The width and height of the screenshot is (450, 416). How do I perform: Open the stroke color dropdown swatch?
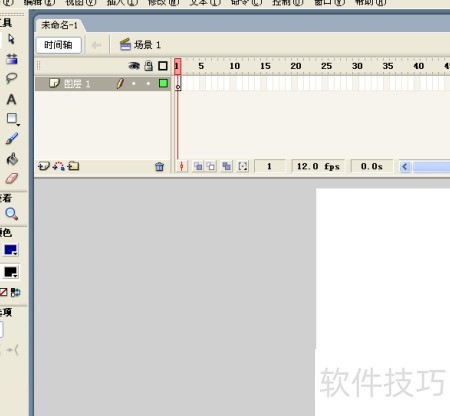click(11, 250)
